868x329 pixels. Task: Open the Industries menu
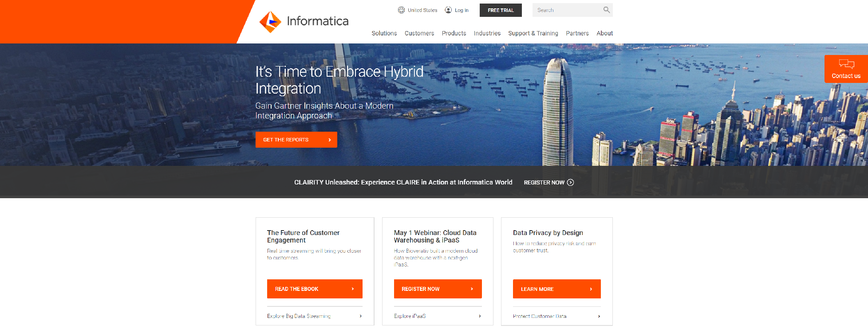click(487, 33)
